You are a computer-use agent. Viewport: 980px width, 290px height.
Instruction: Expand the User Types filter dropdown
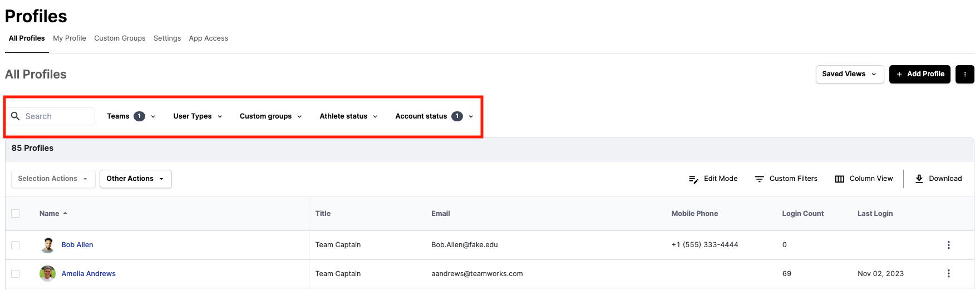point(198,116)
